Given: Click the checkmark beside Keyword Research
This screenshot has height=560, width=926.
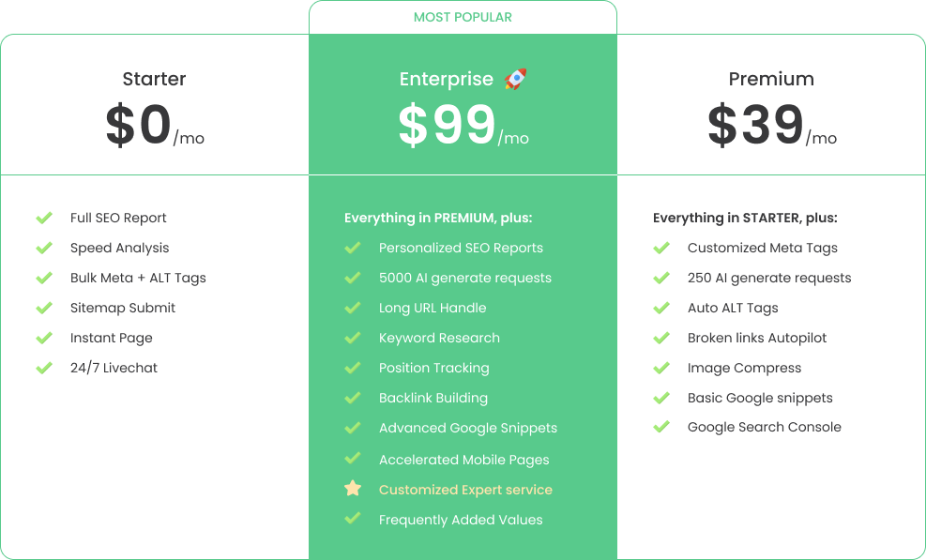Looking at the screenshot, I should pyautogui.click(x=353, y=338).
